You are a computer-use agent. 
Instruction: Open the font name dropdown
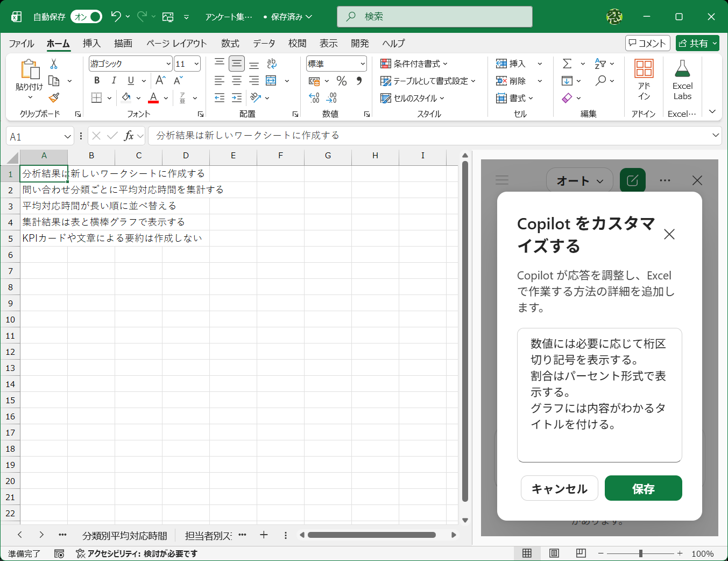click(x=168, y=64)
